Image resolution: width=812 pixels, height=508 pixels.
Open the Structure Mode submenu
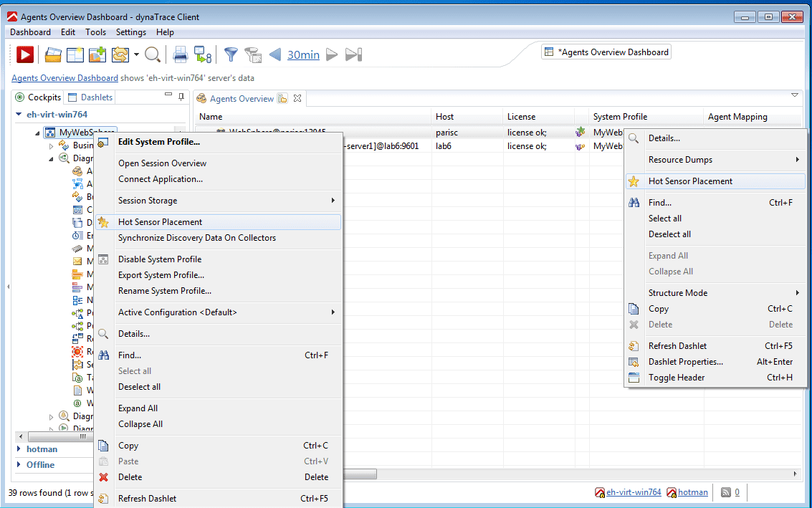click(715, 293)
